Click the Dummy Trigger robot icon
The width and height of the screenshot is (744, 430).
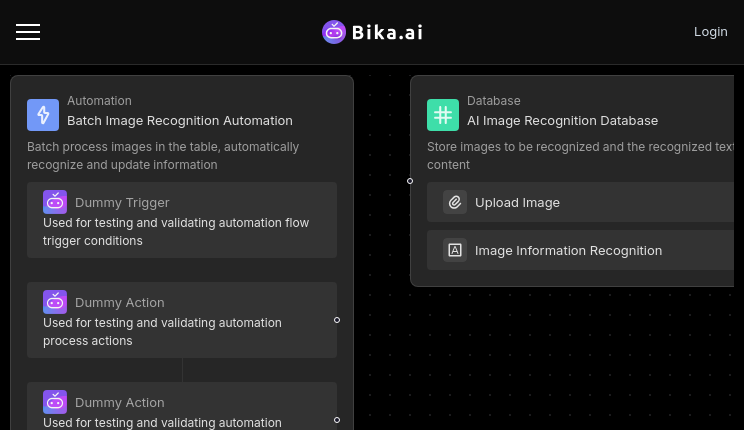[55, 202]
